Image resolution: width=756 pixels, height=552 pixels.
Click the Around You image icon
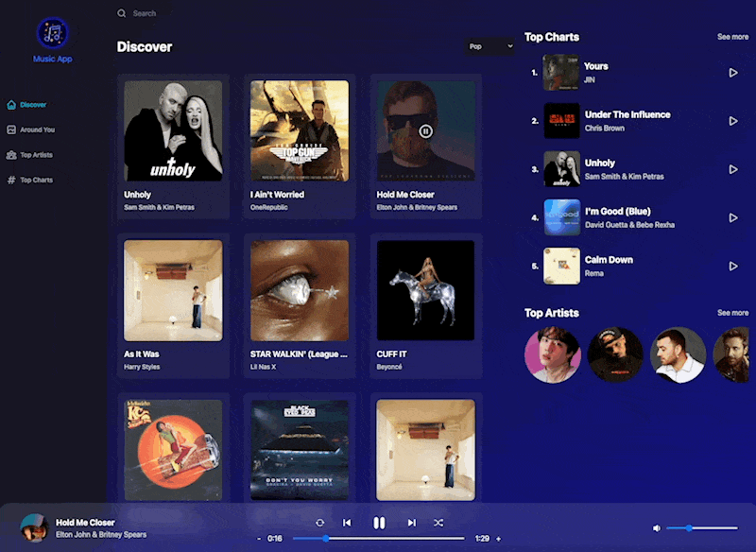[11, 129]
